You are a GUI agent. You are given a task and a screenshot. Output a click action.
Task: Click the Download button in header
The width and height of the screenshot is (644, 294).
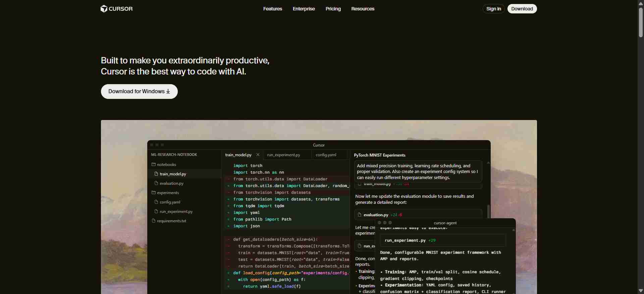(522, 9)
